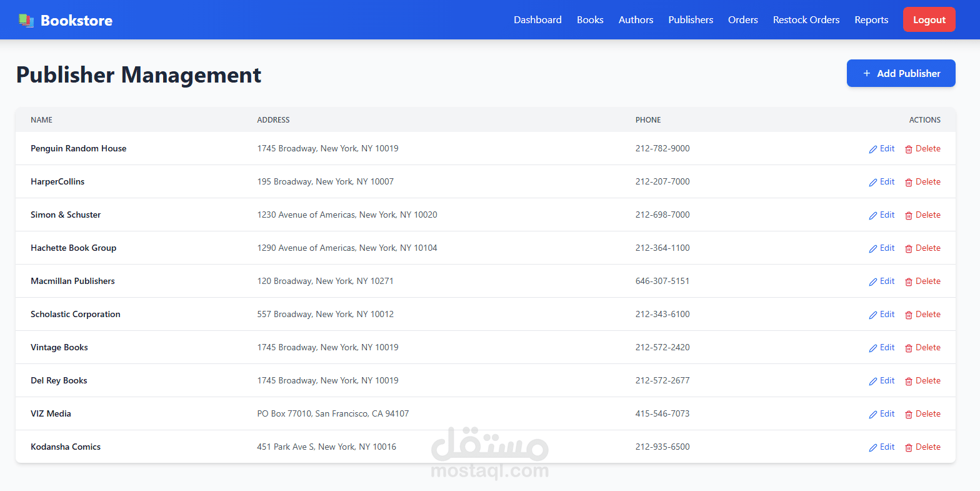The width and height of the screenshot is (980, 491).
Task: Edit Del Rey Books via pencil icon
Action: tap(873, 382)
